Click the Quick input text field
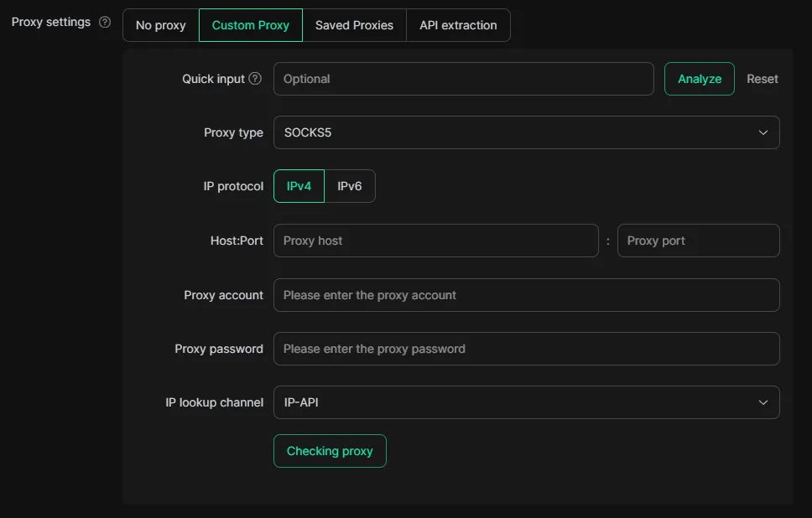This screenshot has height=518, width=812. 463,79
